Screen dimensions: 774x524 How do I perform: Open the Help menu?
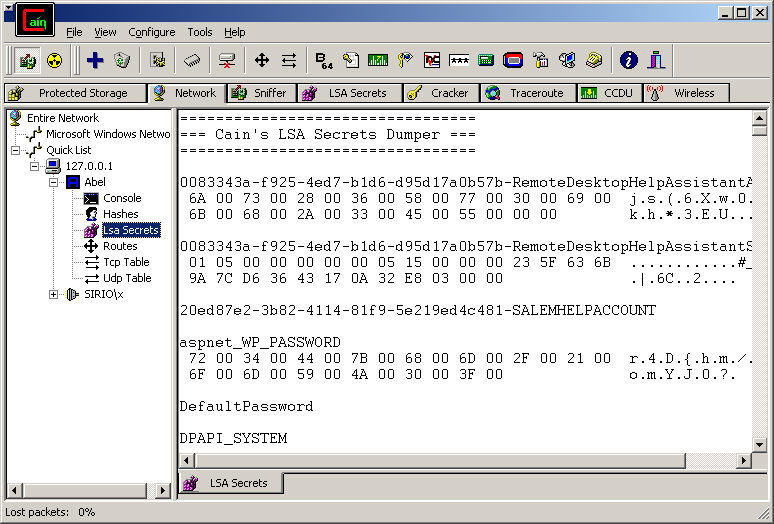click(x=234, y=32)
